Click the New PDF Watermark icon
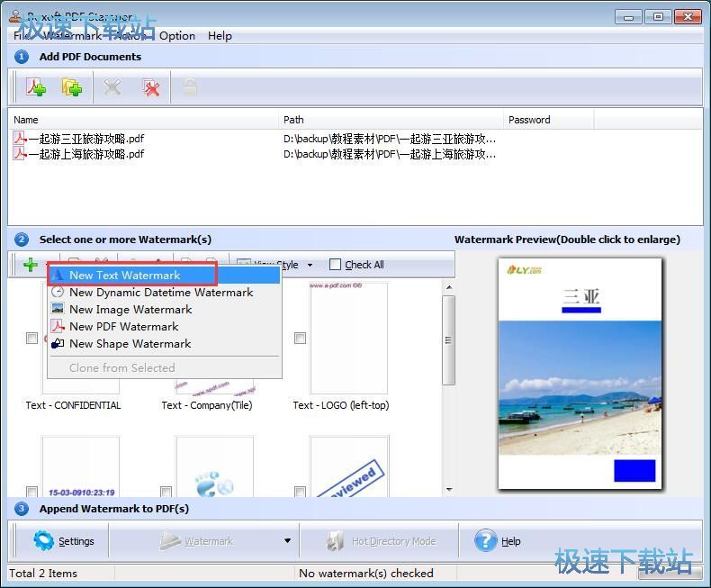The image size is (711, 588). [58, 326]
